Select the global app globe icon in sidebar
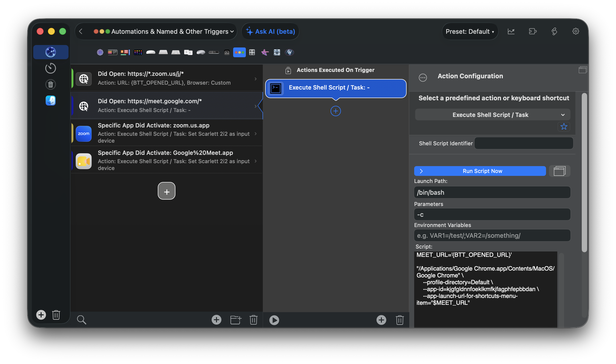 [x=51, y=52]
